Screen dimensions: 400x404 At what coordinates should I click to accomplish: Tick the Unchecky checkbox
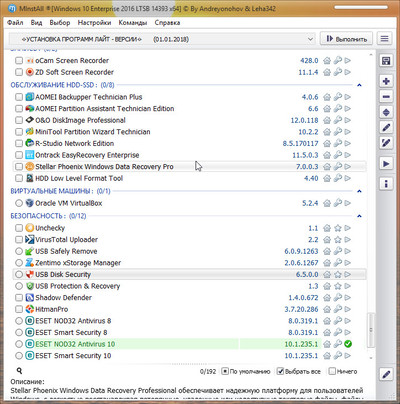click(x=19, y=228)
